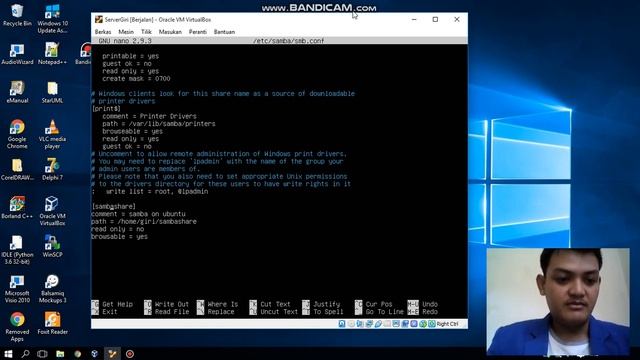Viewport: 640px width, 360px height.
Task: Click the 'printable = yes' line
Action: 131,56
